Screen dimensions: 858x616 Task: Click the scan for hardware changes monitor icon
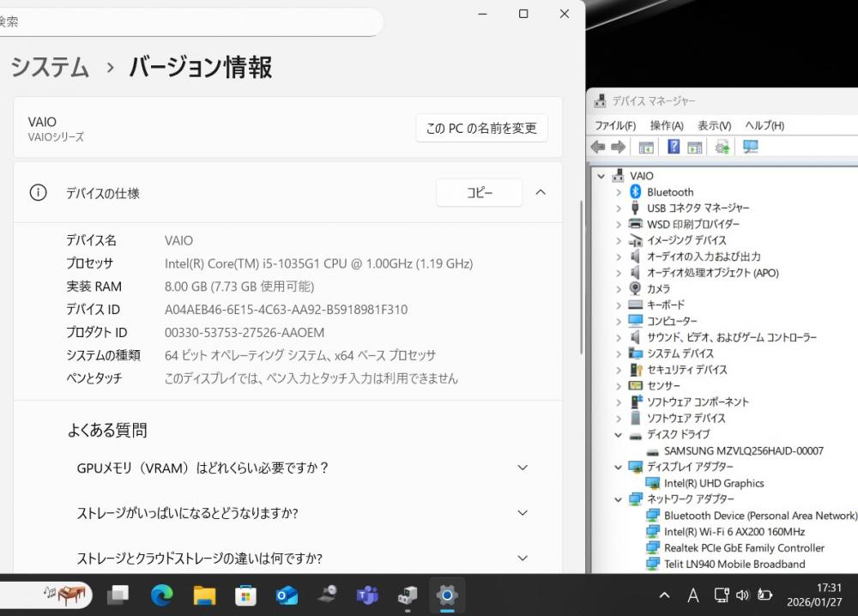click(751, 147)
